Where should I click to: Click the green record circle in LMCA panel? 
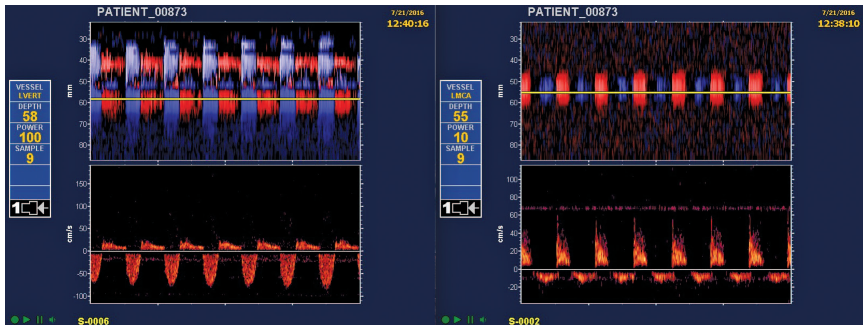tap(446, 320)
